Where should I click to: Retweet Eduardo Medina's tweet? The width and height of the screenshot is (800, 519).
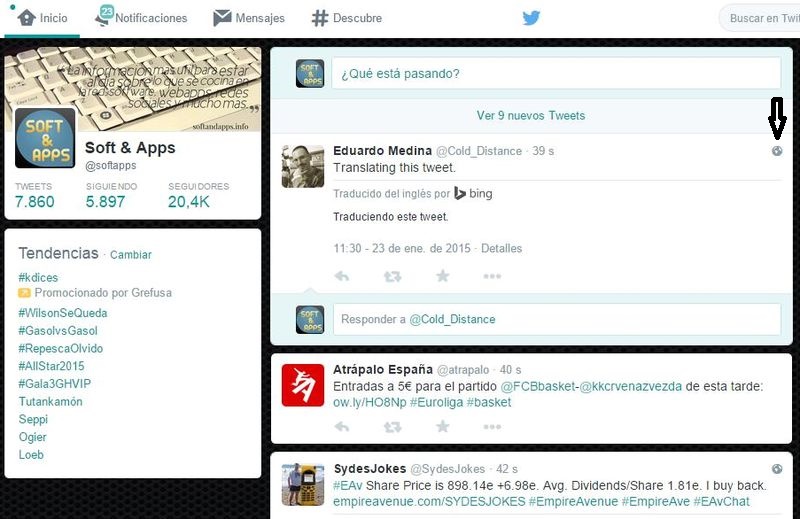pos(392,277)
